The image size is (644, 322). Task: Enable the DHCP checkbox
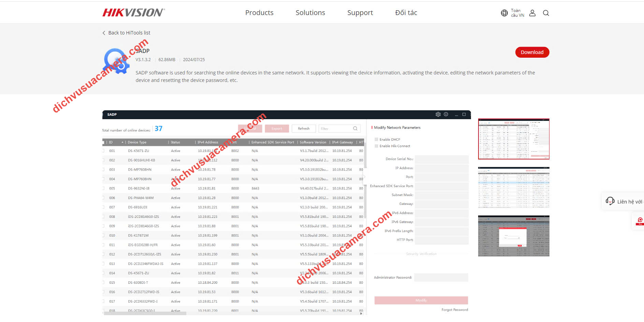tap(376, 139)
